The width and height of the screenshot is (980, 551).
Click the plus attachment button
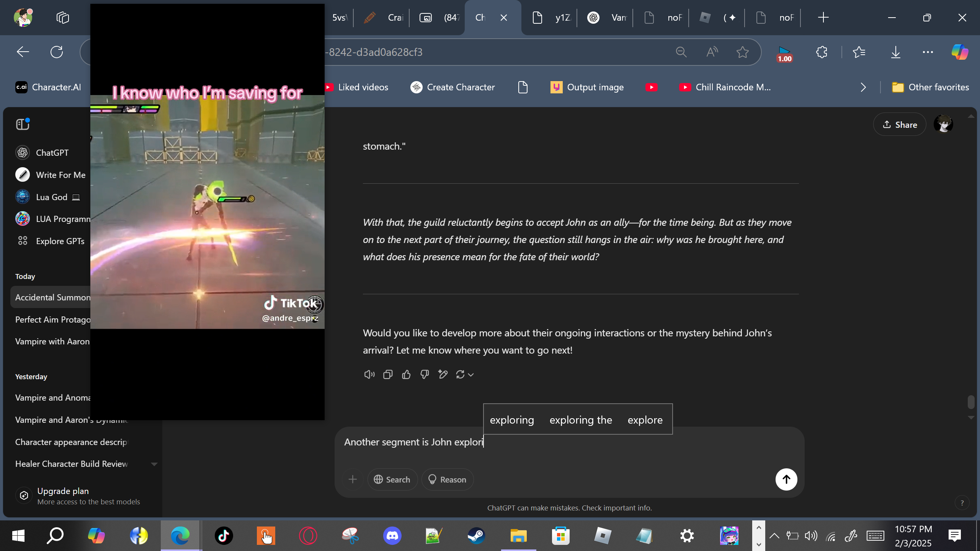[x=353, y=479]
